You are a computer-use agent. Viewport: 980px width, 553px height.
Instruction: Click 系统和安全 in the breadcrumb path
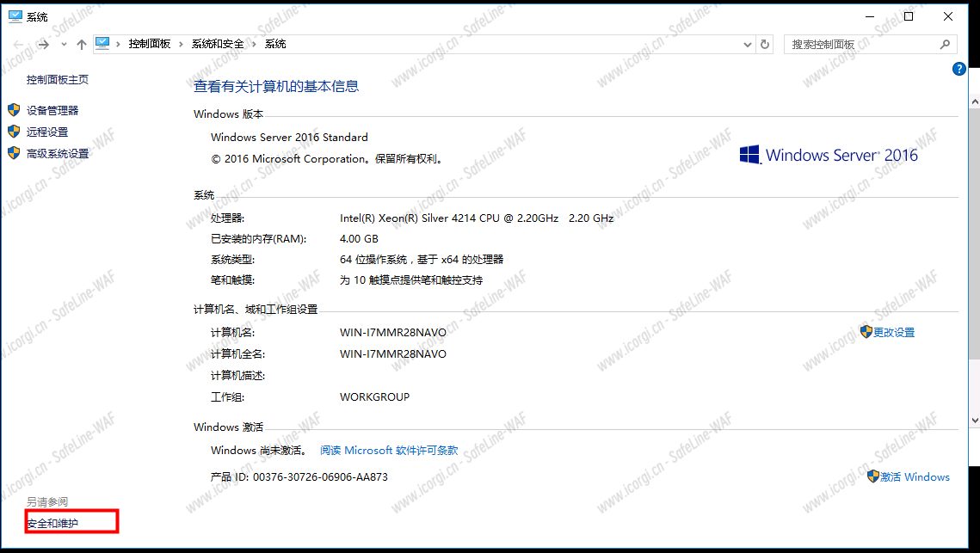point(218,44)
